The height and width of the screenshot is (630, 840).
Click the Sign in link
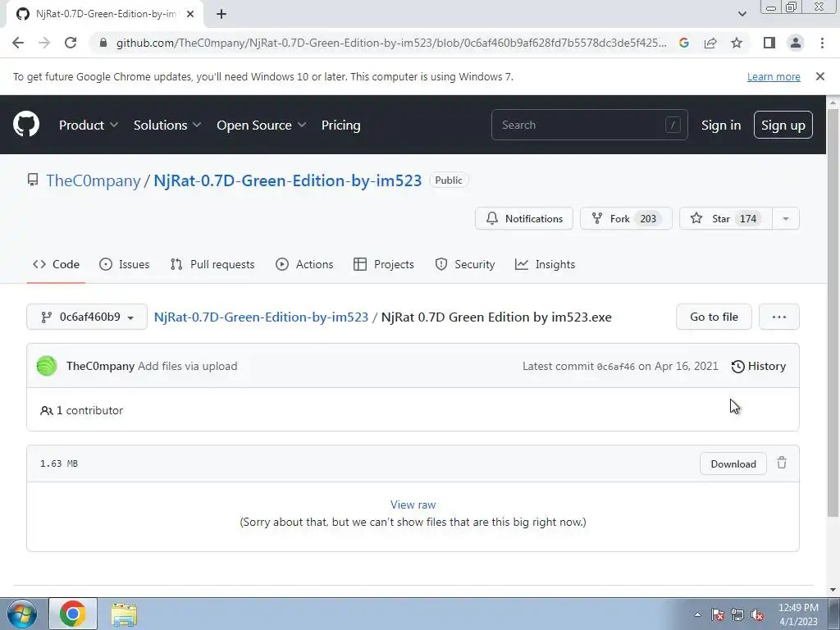coord(721,125)
